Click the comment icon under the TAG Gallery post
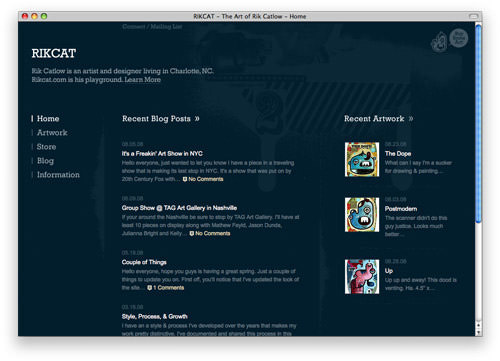 pyautogui.click(x=192, y=234)
